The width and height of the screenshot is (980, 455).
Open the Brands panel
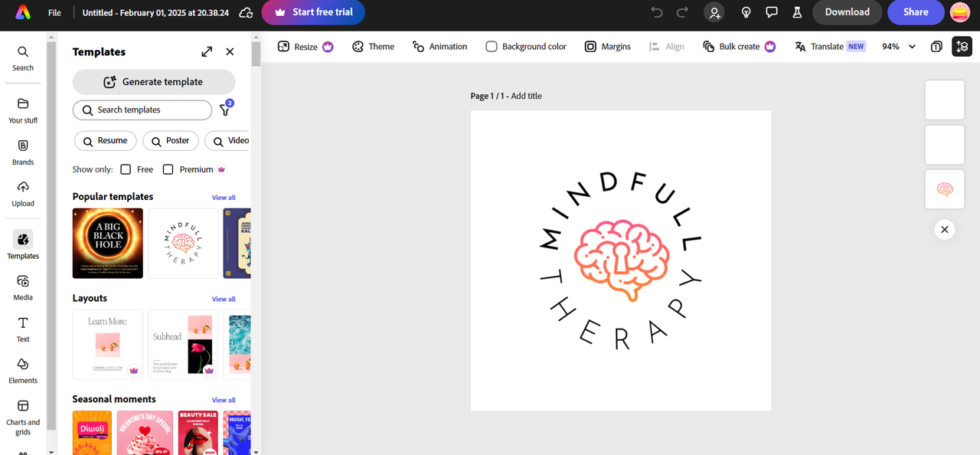point(23,152)
